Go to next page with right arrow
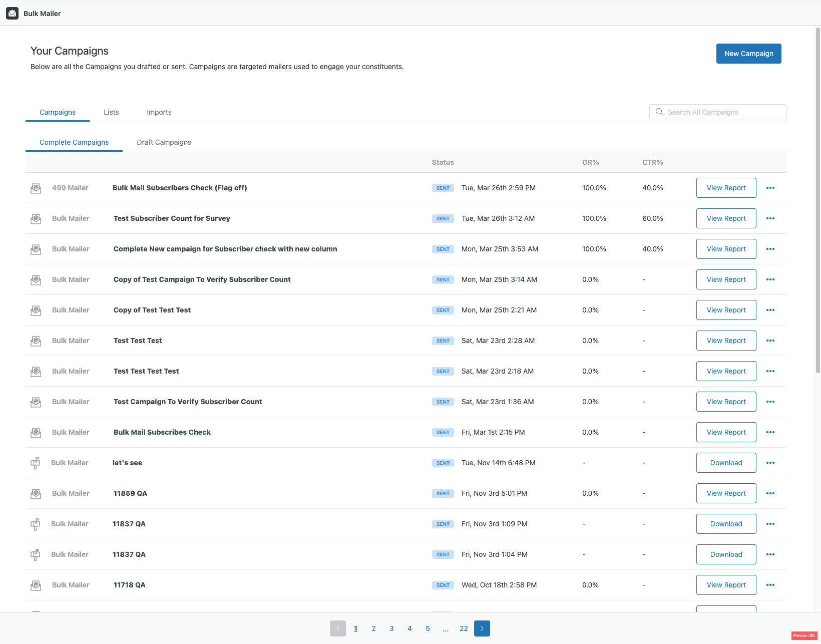Image resolution: width=821 pixels, height=644 pixels. click(482, 628)
